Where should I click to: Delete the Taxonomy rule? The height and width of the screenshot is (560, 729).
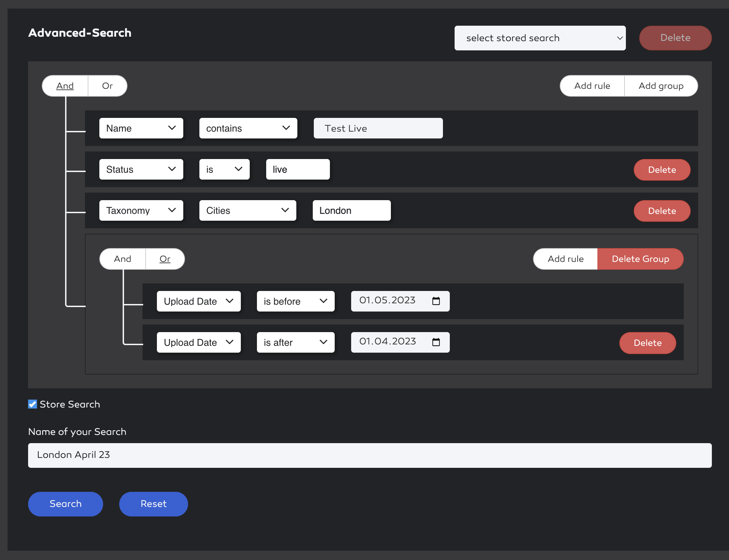[x=662, y=211]
